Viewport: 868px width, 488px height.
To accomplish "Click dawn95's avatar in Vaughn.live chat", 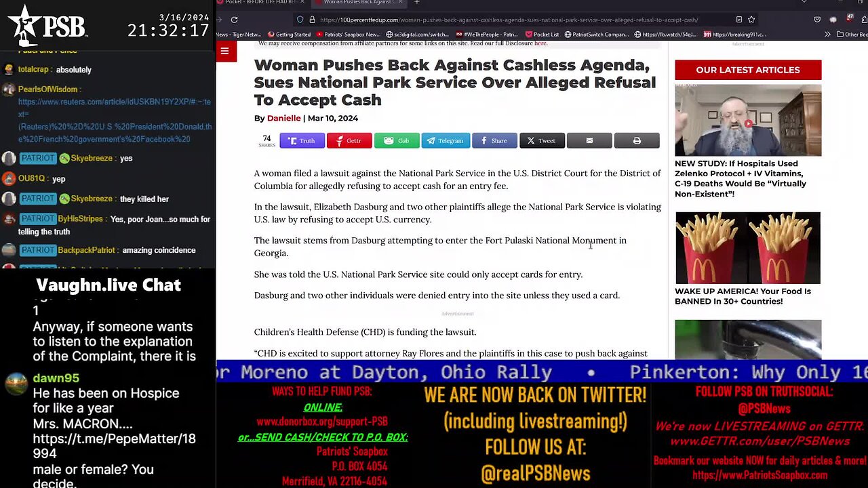I will coord(16,384).
